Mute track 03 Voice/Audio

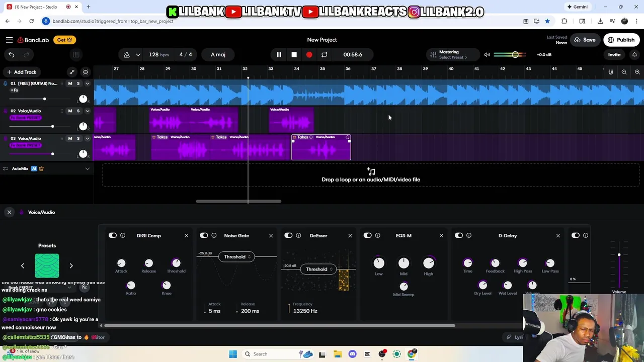pos(70,138)
